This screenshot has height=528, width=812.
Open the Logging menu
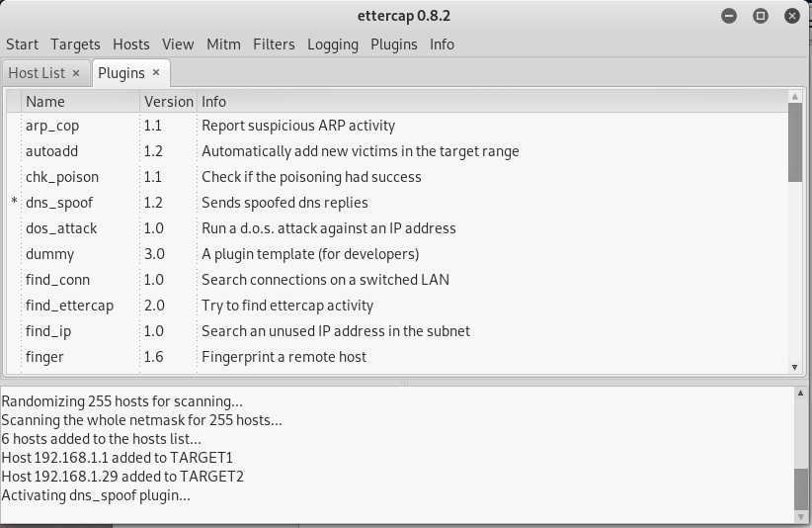point(333,44)
